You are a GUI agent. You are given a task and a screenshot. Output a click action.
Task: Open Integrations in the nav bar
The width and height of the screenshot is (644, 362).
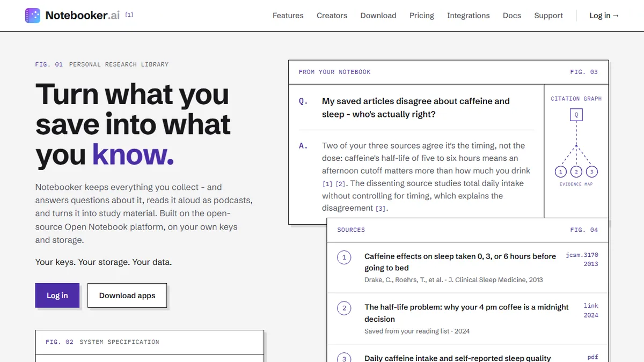[469, 16]
